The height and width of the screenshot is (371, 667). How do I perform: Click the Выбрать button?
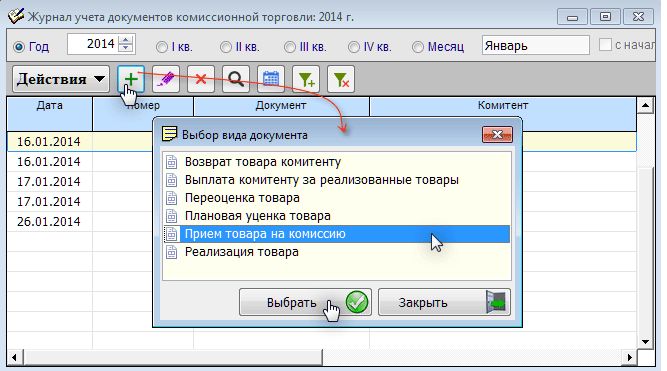click(x=305, y=302)
